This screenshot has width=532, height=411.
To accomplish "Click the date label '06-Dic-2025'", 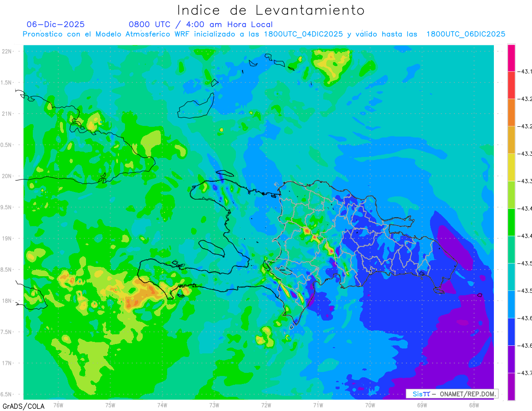I will (55, 24).
